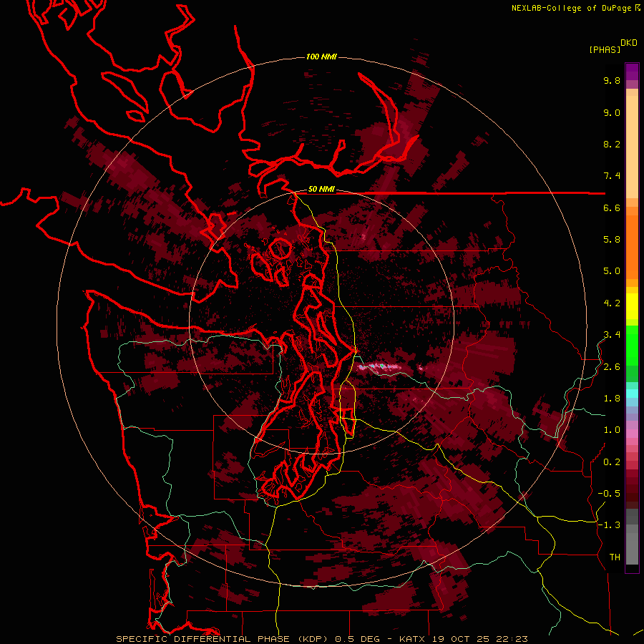
Task: Select the 9.8 value on the scale
Action: [x=612, y=80]
